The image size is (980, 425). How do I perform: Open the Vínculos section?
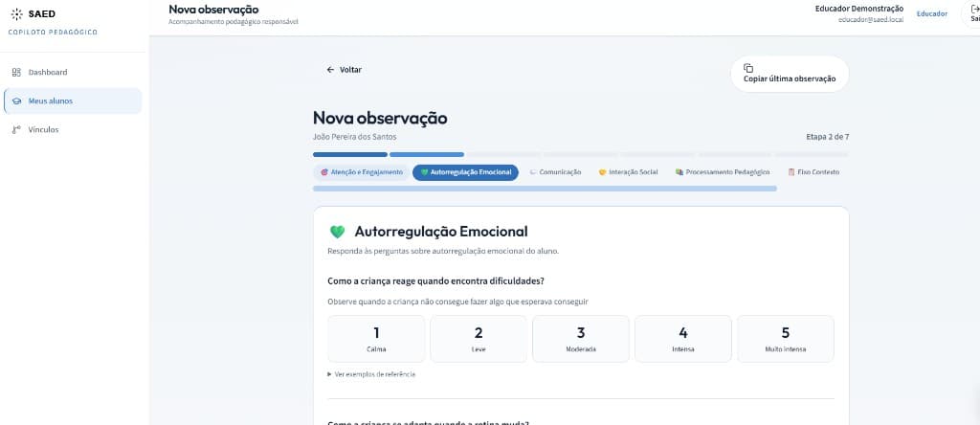73,130
